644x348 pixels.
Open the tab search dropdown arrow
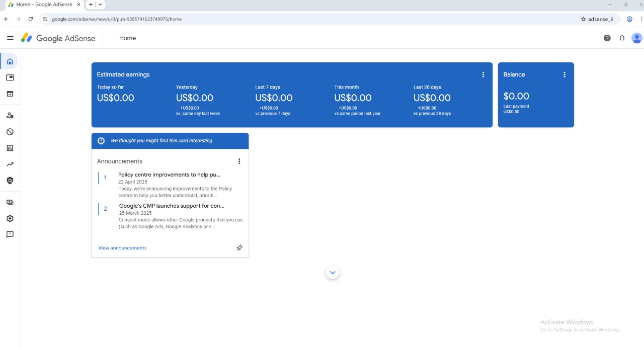pyautogui.click(x=101, y=5)
